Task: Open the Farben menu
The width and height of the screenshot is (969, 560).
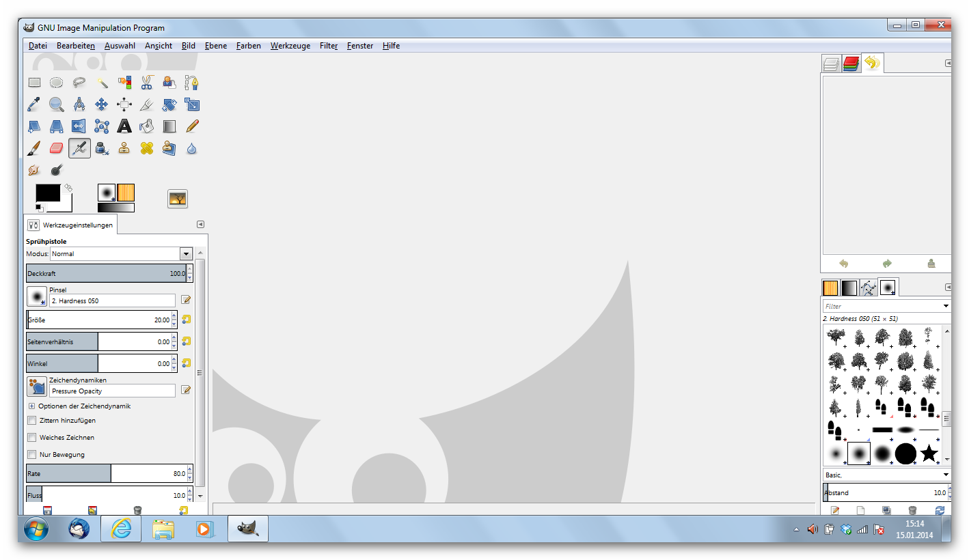Action: pos(249,46)
